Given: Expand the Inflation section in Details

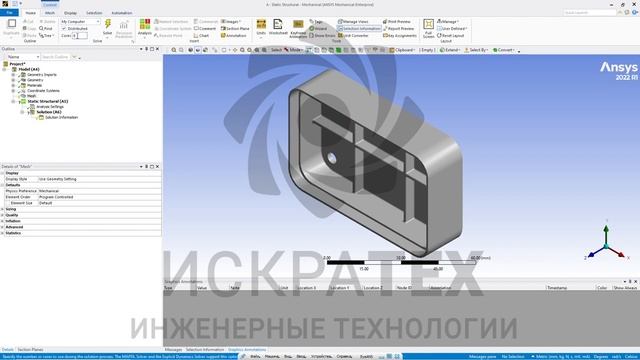Looking at the screenshot, I should (3, 221).
